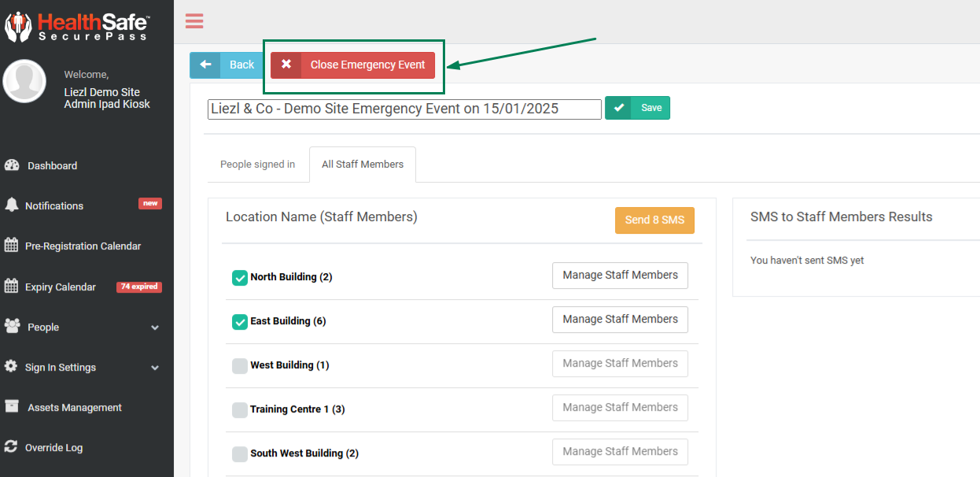Click the hamburger menu icon

pos(194,21)
